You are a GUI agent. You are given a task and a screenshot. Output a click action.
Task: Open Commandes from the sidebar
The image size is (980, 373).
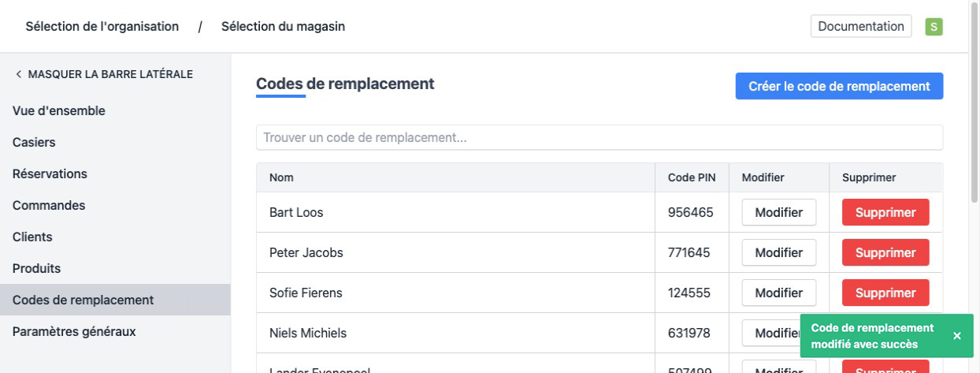click(49, 205)
